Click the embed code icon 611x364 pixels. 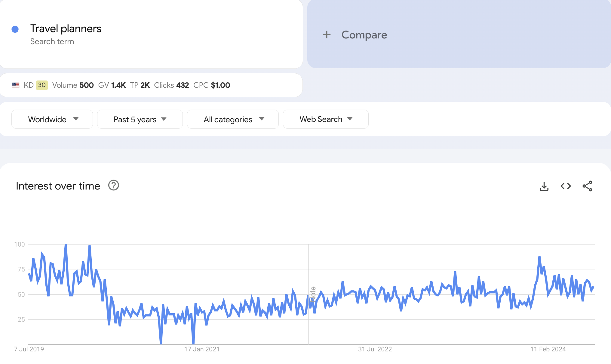point(566,186)
